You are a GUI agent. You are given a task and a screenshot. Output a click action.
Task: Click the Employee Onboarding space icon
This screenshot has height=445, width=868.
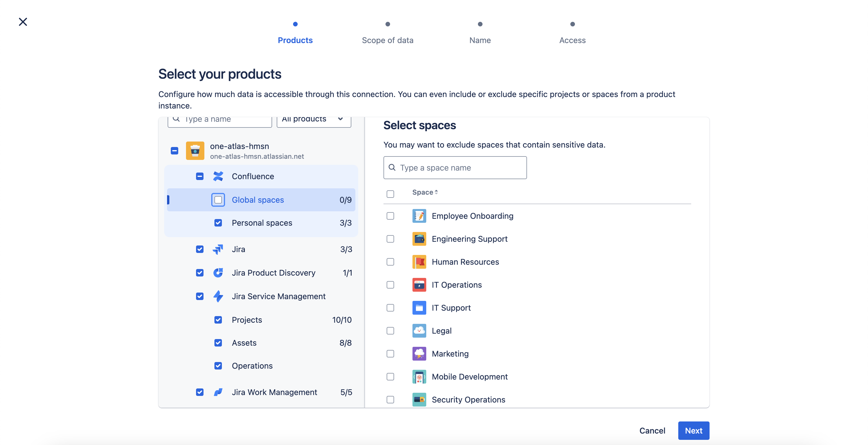[419, 216]
